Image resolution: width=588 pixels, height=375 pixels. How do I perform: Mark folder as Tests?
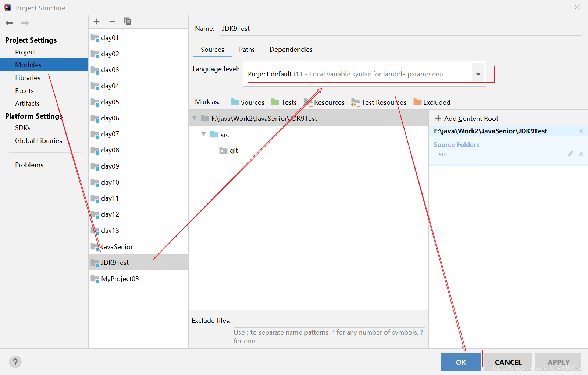click(284, 102)
